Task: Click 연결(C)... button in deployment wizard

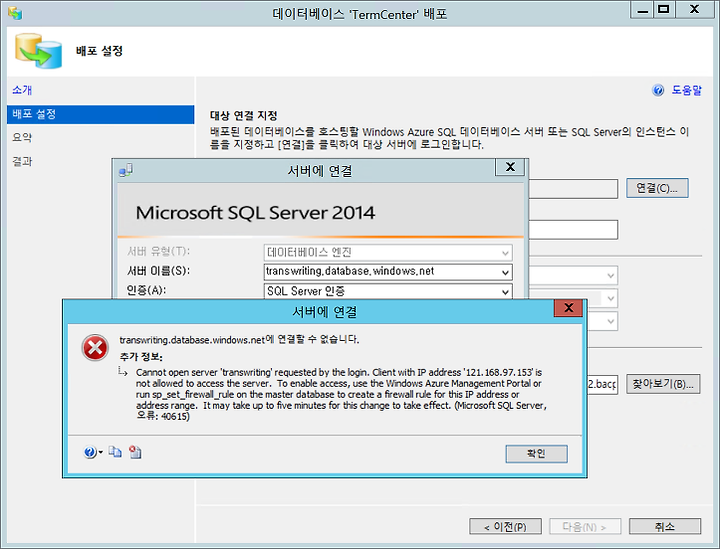Action: (x=657, y=188)
